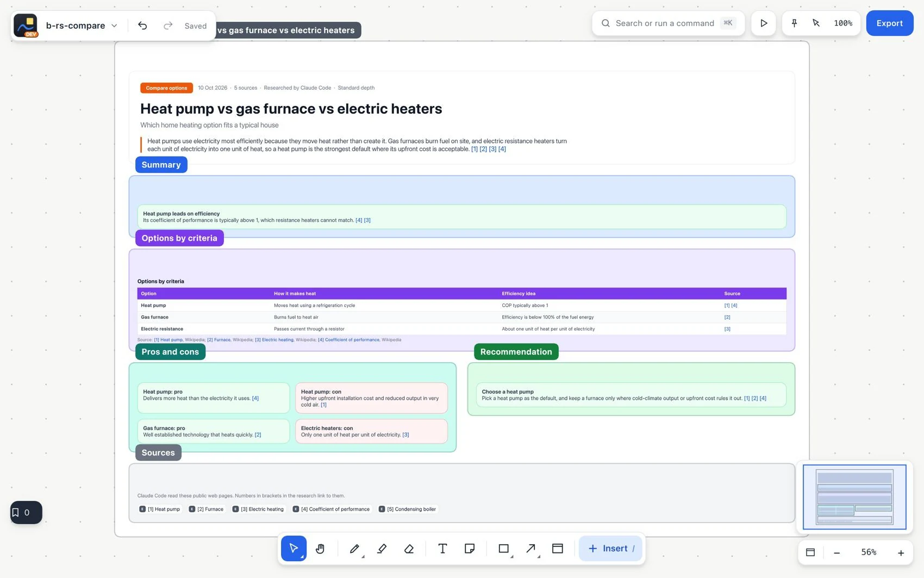Select the Pros and cons label
The image size is (924, 578).
point(170,352)
